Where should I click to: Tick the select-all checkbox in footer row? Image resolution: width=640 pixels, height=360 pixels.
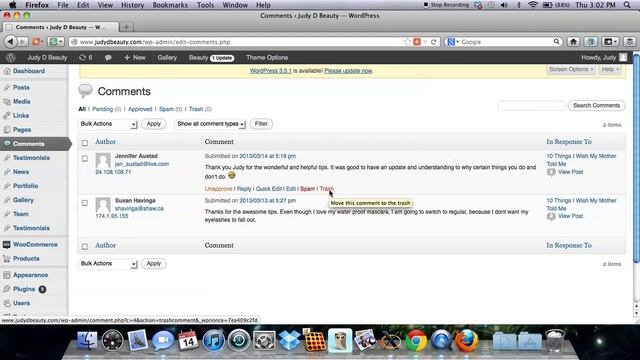click(x=84, y=247)
